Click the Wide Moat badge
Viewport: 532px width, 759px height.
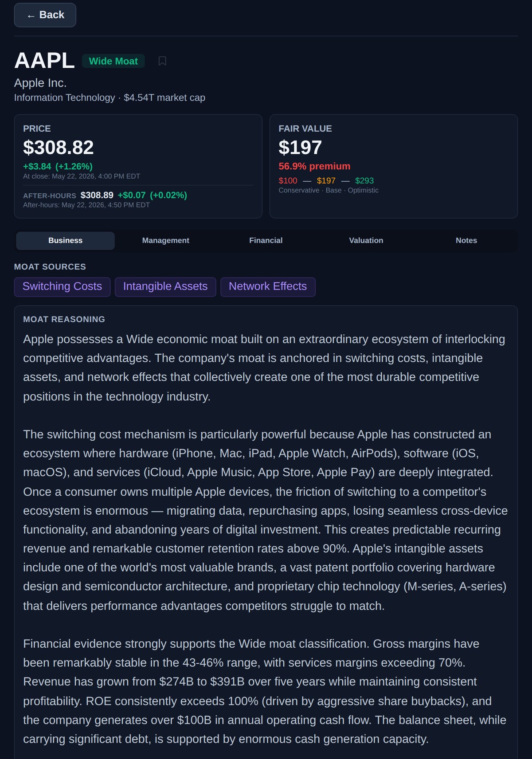[x=113, y=61]
